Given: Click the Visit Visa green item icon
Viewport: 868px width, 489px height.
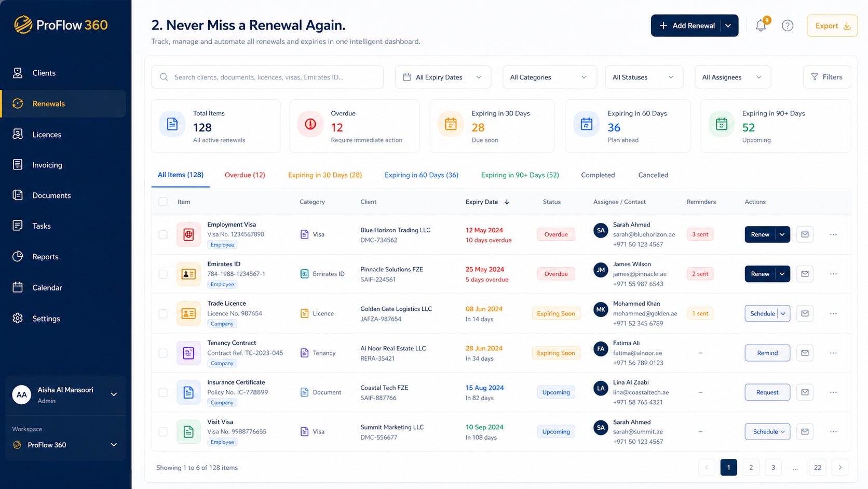Looking at the screenshot, I should click(x=188, y=432).
